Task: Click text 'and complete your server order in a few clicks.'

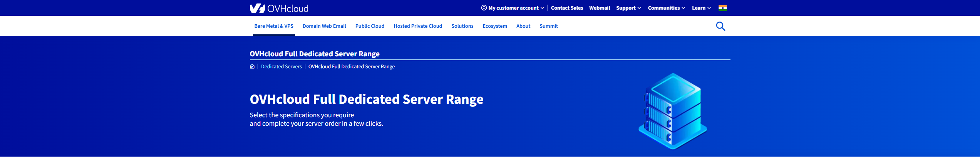Action: [x=317, y=123]
